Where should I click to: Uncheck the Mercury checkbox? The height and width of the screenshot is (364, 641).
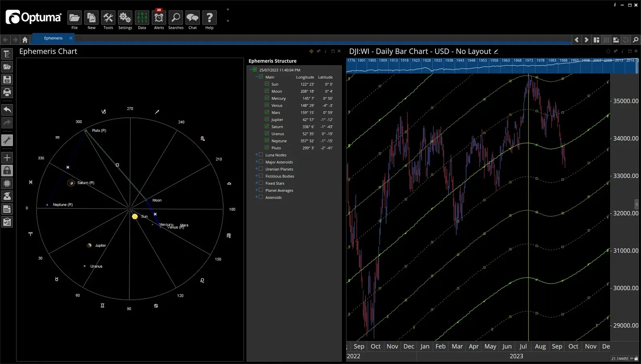click(x=267, y=98)
